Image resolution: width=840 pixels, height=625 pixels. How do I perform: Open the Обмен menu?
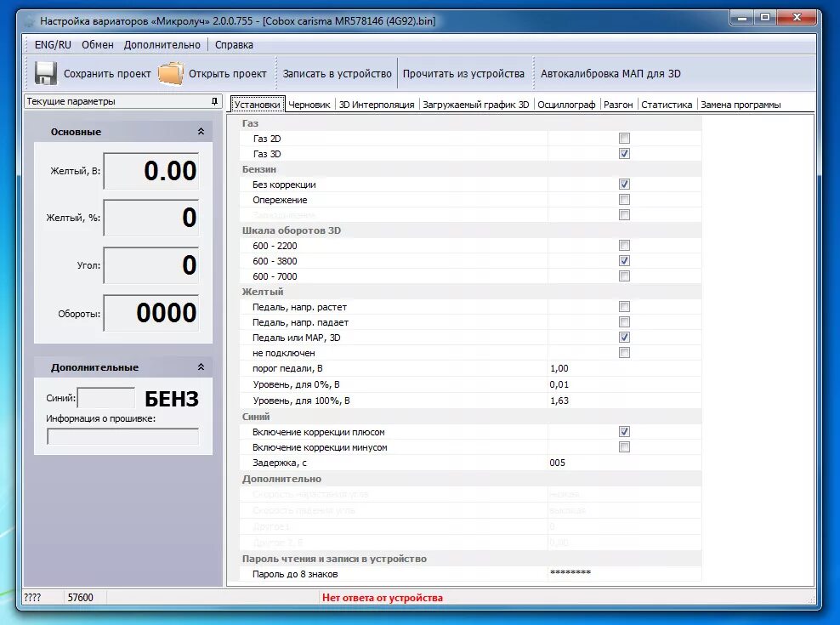[x=98, y=45]
